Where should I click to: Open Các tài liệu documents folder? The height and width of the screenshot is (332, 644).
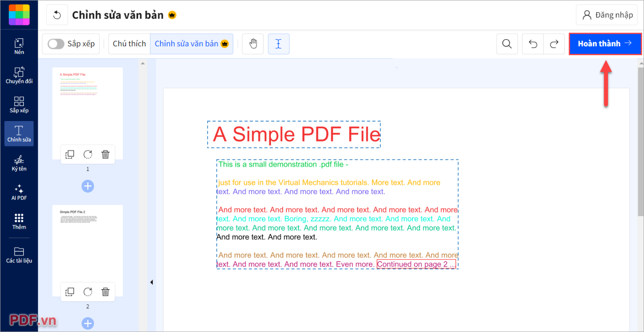coord(19,255)
